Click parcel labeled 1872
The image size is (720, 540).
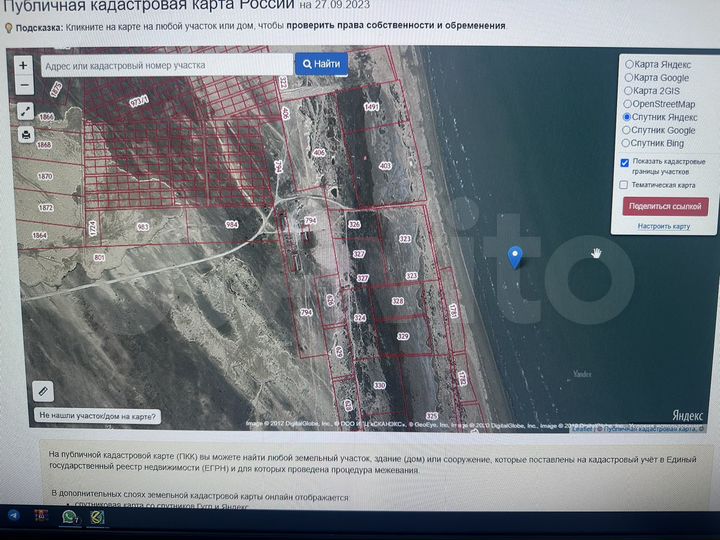tap(46, 208)
